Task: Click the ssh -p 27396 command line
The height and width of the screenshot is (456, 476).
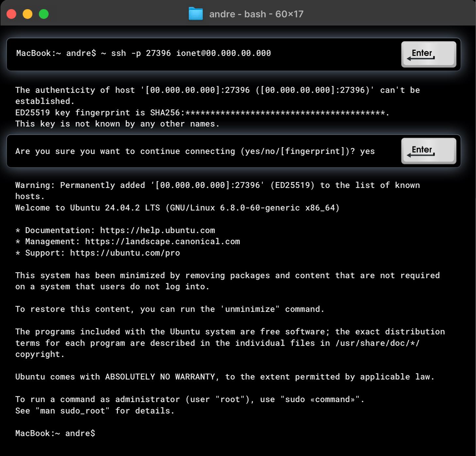Action: pos(143,53)
